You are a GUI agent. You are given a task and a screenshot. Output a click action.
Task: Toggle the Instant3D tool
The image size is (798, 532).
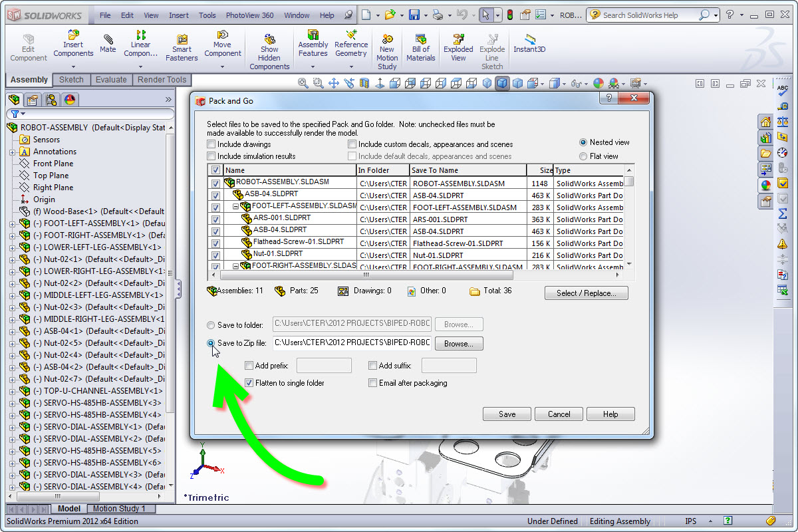529,43
